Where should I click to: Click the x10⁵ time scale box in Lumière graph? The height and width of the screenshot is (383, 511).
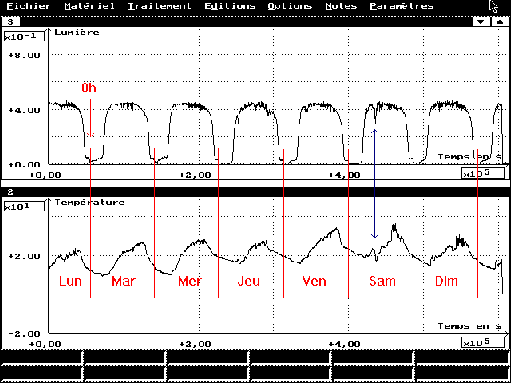click(x=482, y=173)
